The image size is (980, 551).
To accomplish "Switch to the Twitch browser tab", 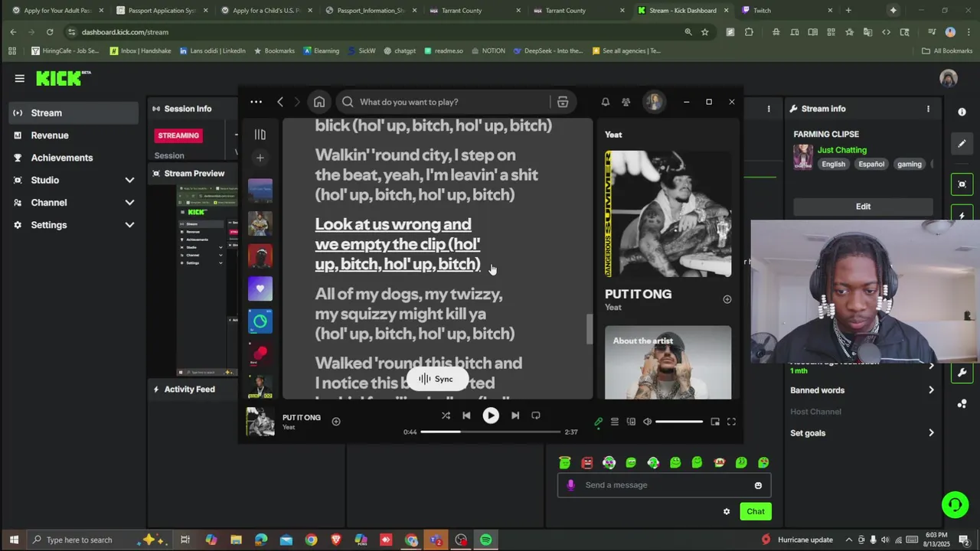I will (786, 11).
